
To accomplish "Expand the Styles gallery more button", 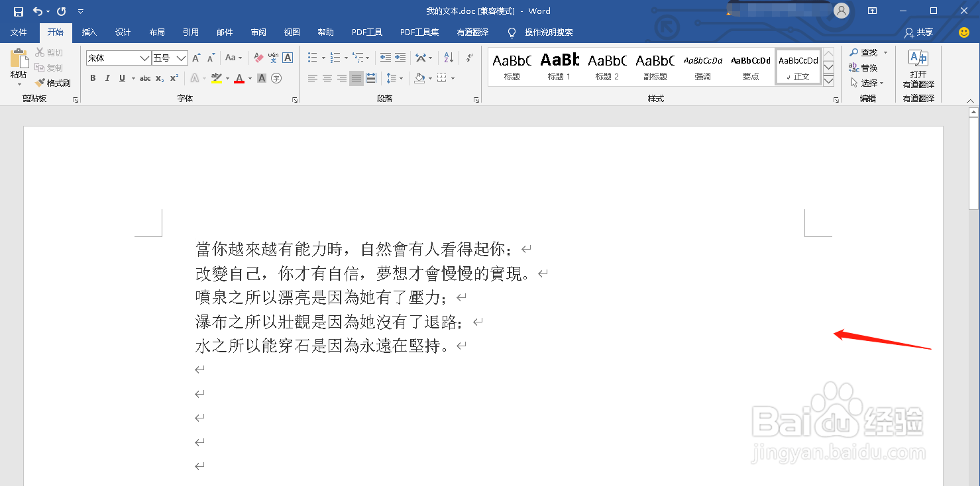I will [x=828, y=81].
